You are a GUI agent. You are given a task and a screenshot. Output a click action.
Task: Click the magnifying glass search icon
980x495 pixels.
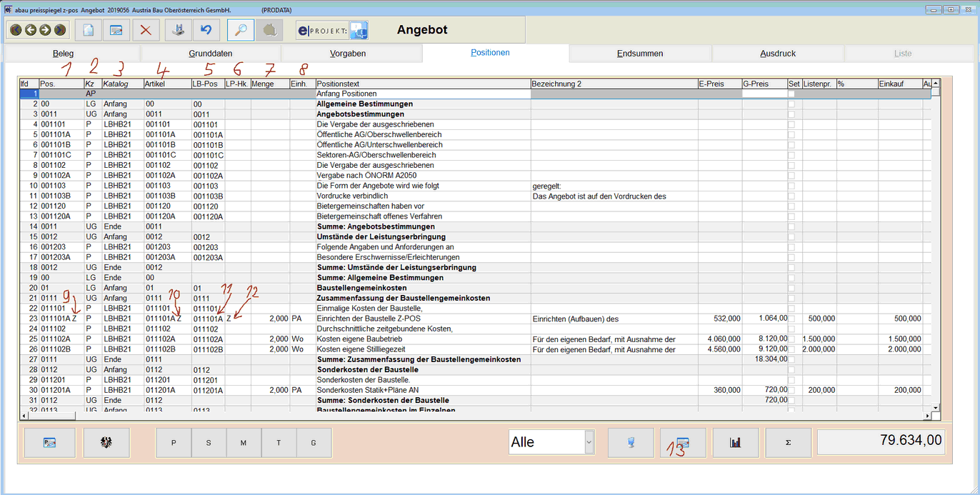[241, 30]
